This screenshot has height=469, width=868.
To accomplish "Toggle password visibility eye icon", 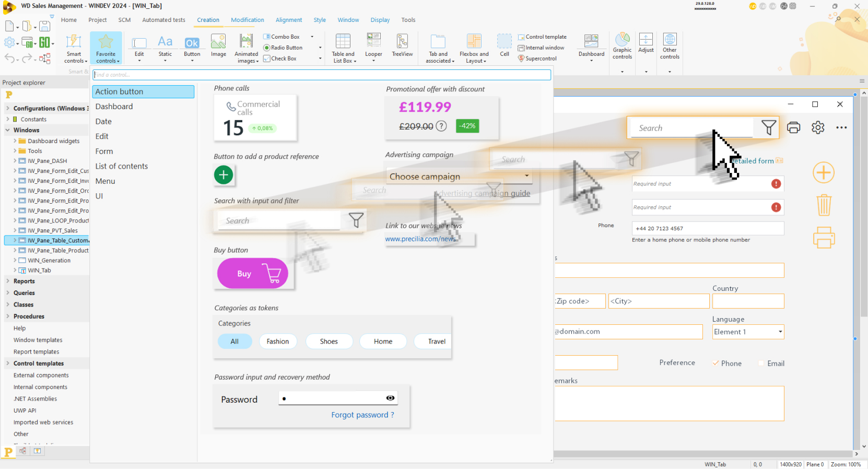I will point(390,398).
